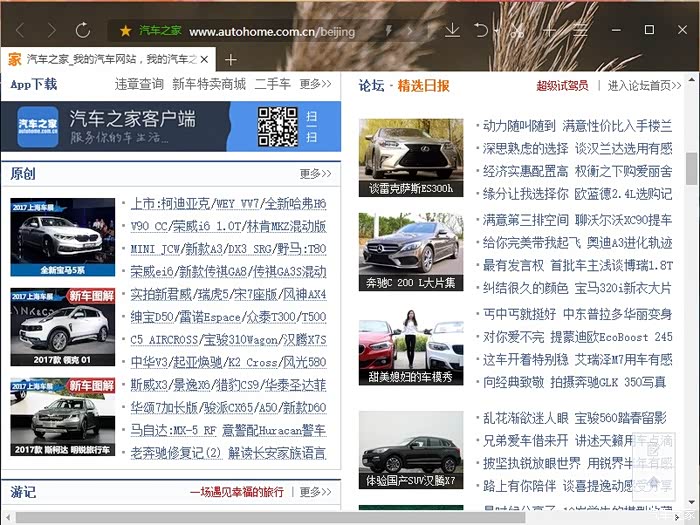
Task: Click the vertical page scrollbar thumb
Action: tap(691, 169)
